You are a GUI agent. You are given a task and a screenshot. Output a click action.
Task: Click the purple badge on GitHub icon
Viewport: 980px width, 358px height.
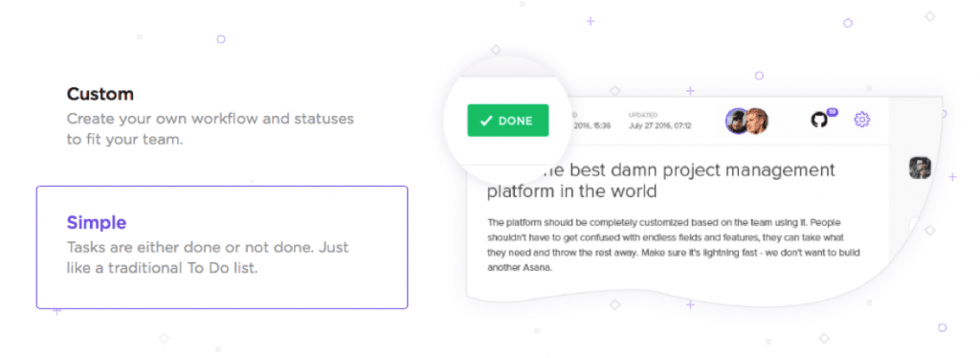point(832,112)
